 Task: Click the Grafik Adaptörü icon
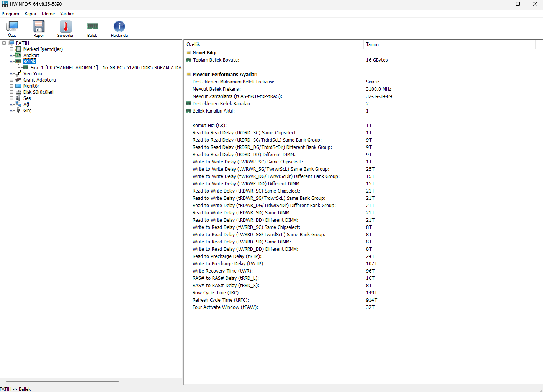(18, 80)
